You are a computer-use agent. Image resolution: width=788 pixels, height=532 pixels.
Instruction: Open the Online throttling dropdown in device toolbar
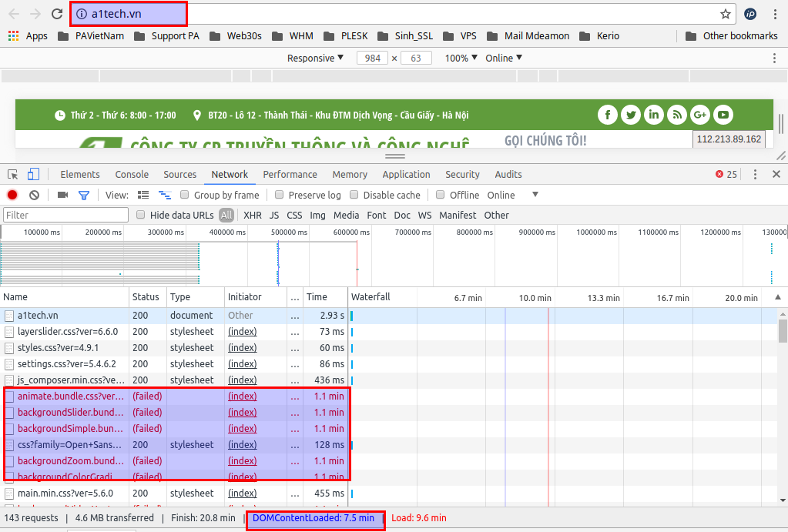[x=504, y=59]
